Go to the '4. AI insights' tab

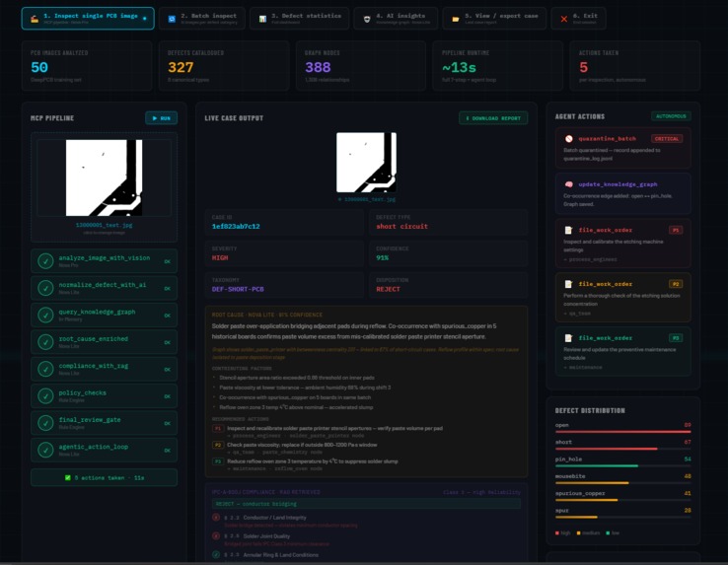click(x=396, y=19)
